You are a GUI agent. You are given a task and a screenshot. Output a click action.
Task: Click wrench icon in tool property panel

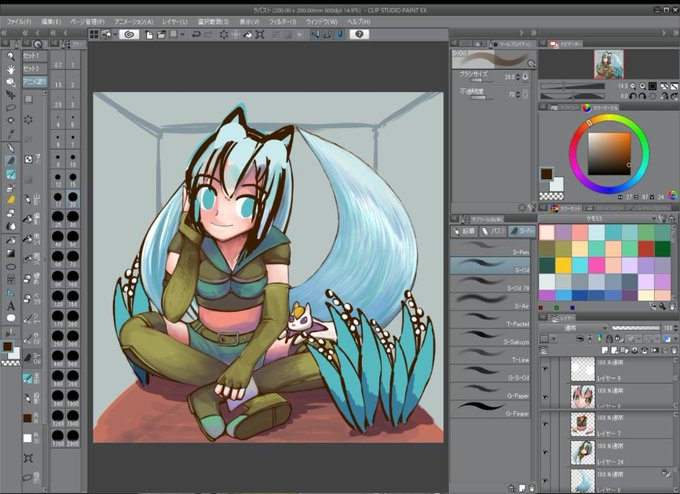coord(533,208)
